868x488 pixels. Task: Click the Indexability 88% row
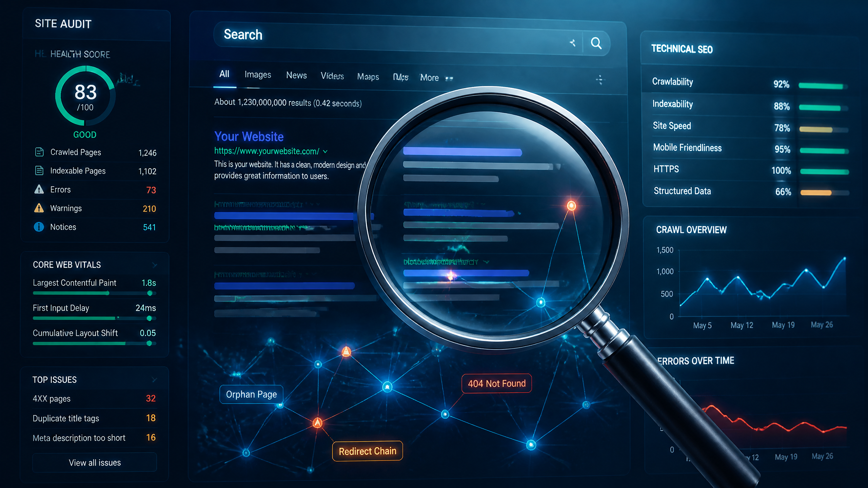pyautogui.click(x=750, y=105)
